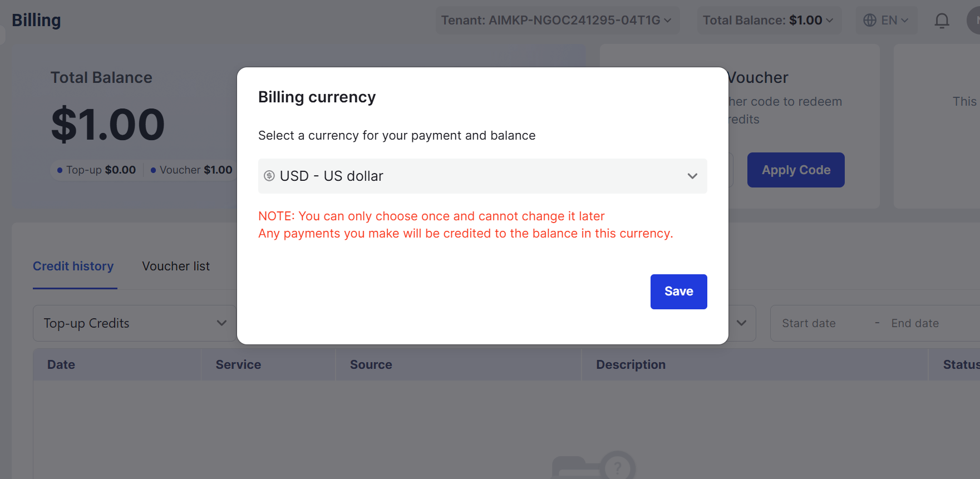Screen dimensions: 980x479
Task: Click the dollar coin icon in currency field
Action: tap(269, 176)
